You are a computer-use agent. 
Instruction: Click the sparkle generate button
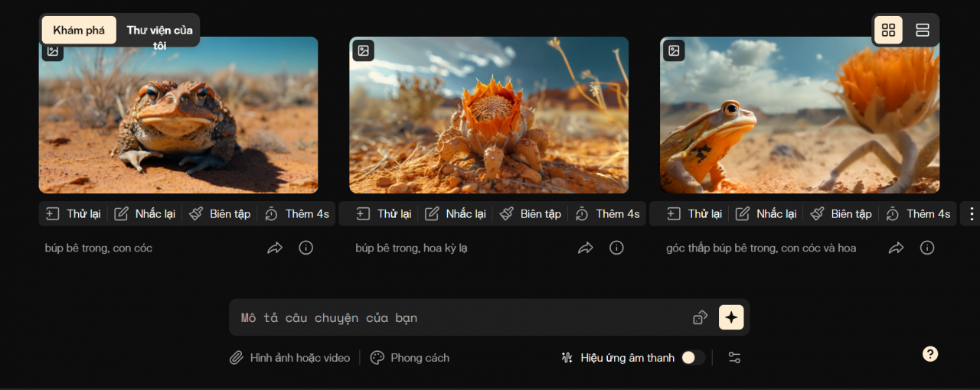(x=731, y=317)
